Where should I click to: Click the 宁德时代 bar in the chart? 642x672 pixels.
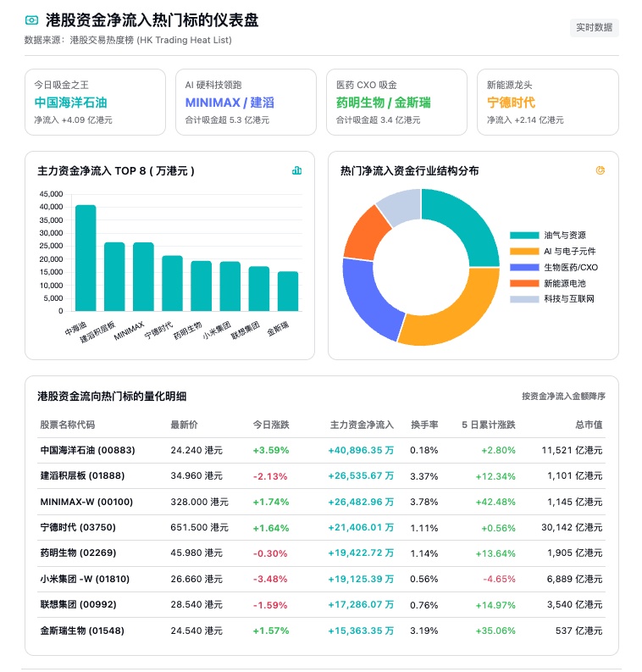coord(172,283)
